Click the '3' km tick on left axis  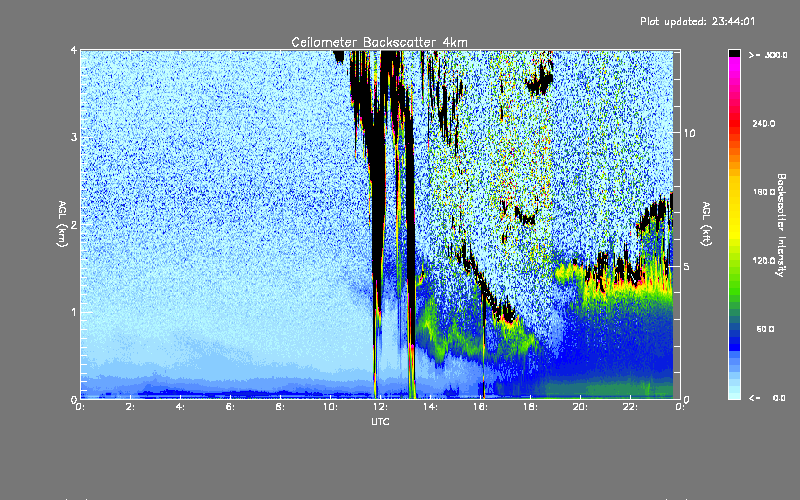coord(74,137)
